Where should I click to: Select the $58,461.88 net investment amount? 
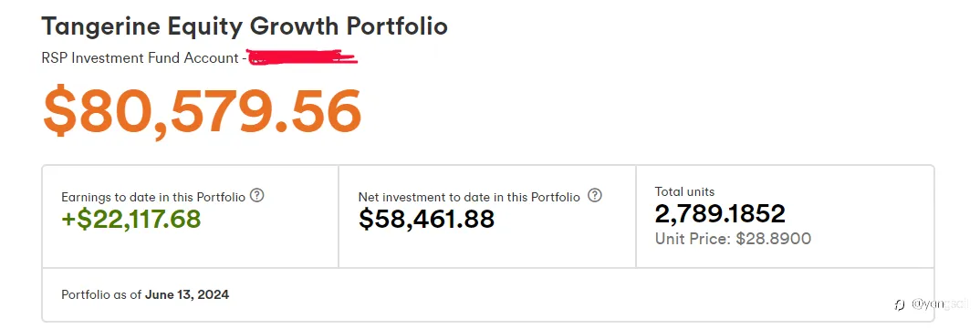coord(426,219)
